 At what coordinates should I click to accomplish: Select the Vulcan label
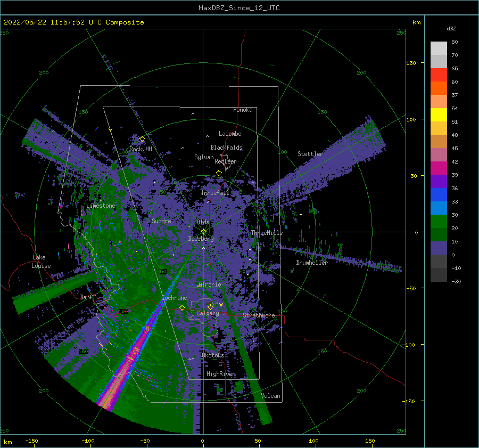(x=271, y=396)
